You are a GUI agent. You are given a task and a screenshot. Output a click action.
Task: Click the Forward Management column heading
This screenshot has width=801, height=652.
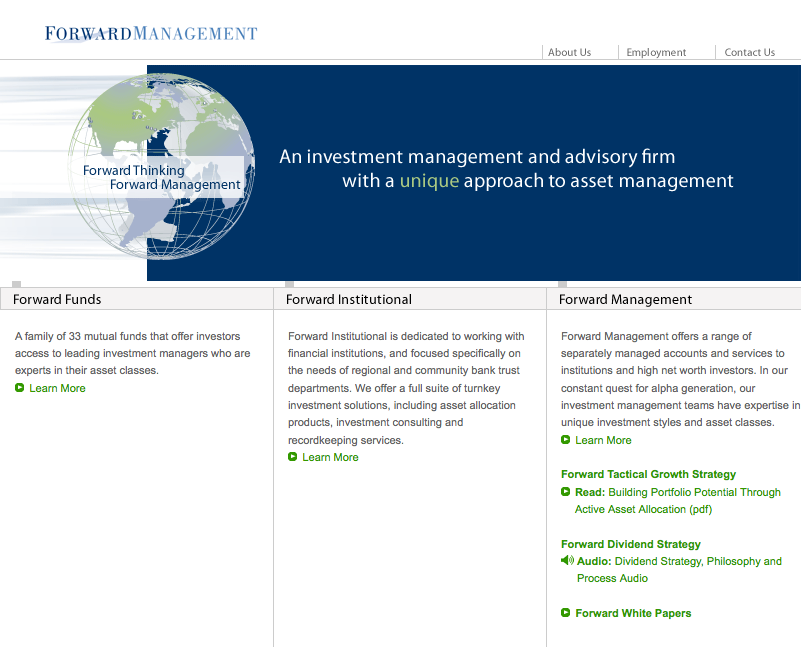625,299
